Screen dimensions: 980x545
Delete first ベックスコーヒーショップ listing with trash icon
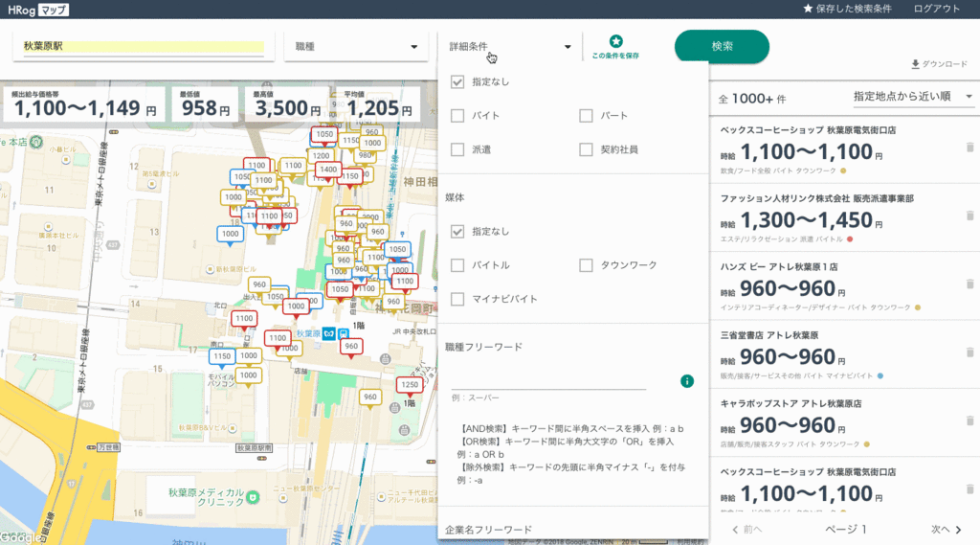tap(970, 148)
